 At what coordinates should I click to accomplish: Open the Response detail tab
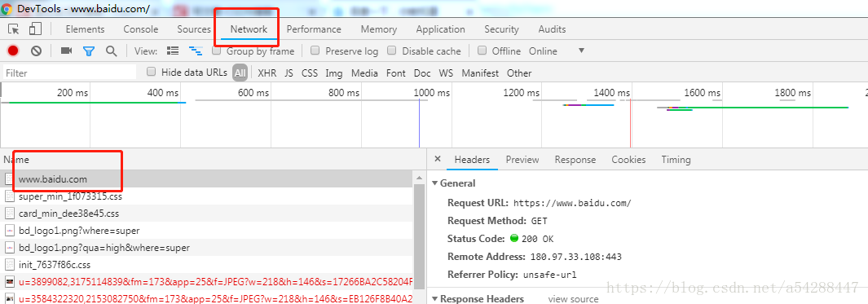(x=575, y=160)
